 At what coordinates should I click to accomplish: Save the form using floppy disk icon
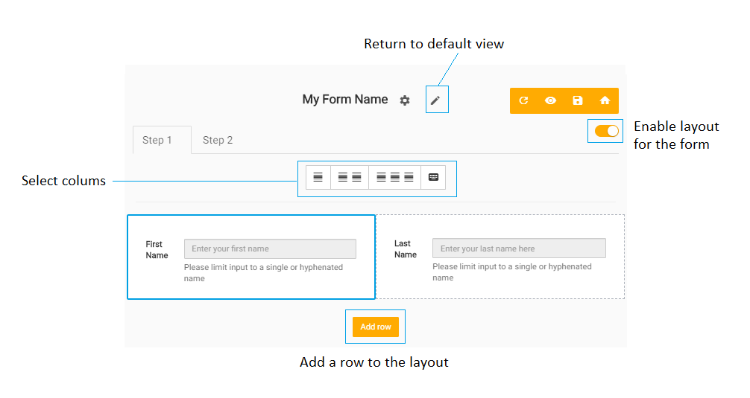click(x=578, y=100)
